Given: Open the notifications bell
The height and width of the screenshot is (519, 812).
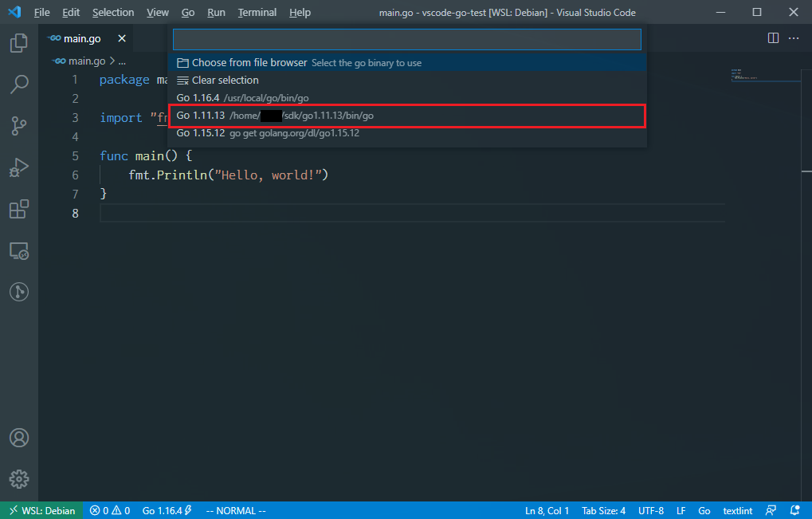Looking at the screenshot, I should coord(794,510).
